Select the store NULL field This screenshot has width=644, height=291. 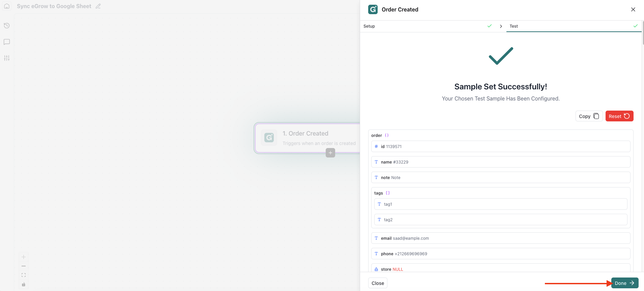pos(501,268)
